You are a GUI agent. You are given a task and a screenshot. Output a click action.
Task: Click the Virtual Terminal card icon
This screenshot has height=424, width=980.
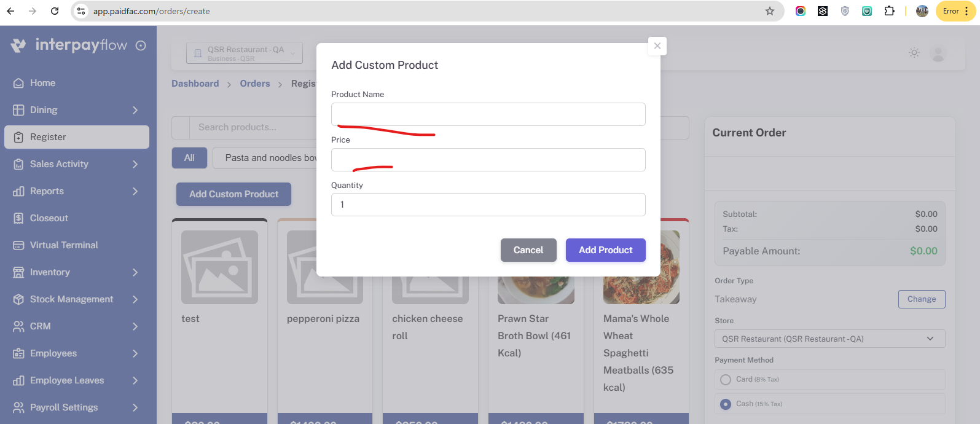coord(18,245)
